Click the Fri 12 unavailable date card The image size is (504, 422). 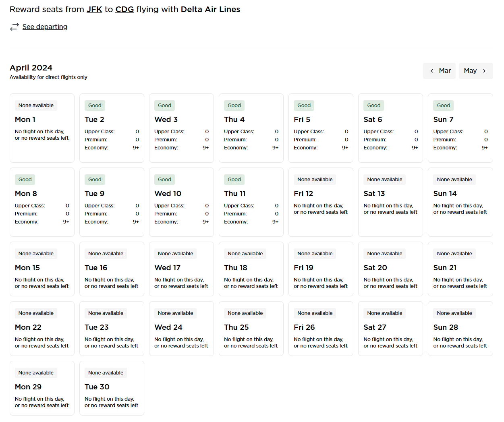[x=321, y=202]
